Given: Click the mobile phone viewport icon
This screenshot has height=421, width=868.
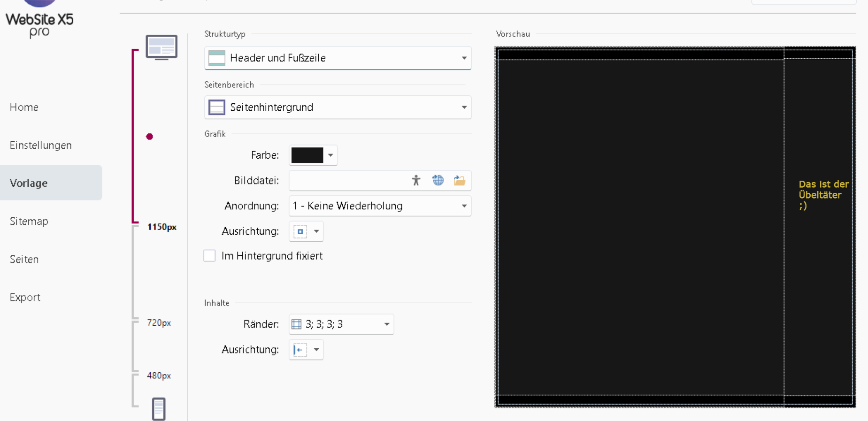Looking at the screenshot, I should coord(159,408).
